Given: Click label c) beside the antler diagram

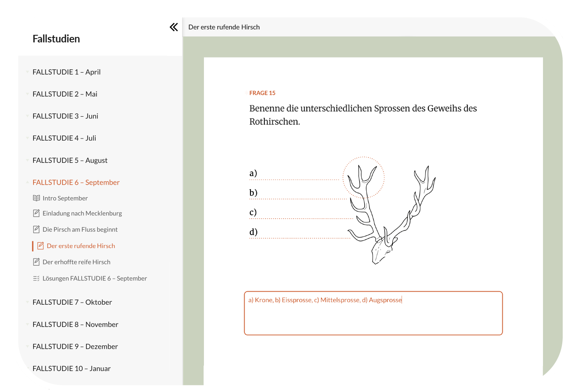Looking at the screenshot, I should pos(253,212).
